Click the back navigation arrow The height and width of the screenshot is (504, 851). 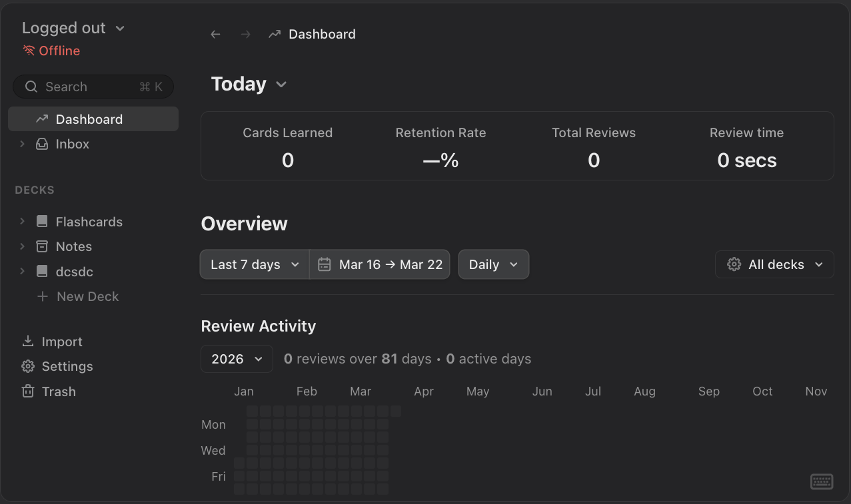click(215, 35)
